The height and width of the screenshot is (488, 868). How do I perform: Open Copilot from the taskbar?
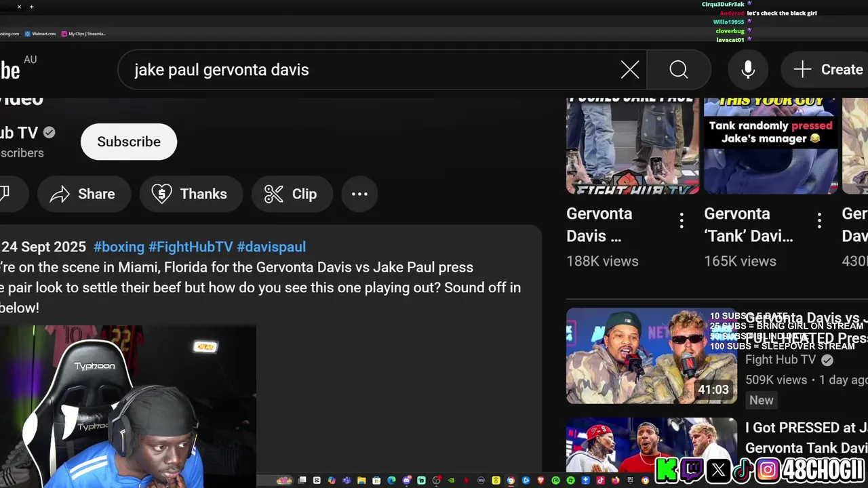coord(332,481)
